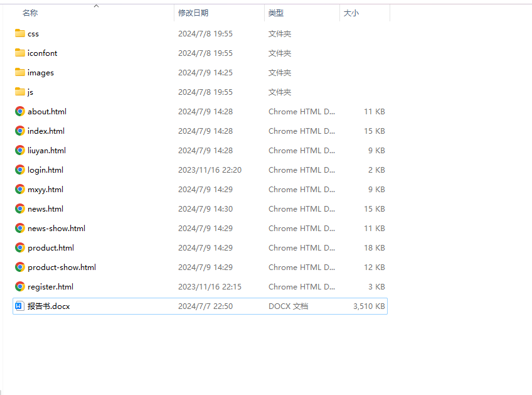Screen dimensions: 532x395
Task: Sort by the 修改日期 column header
Action: 193,13
